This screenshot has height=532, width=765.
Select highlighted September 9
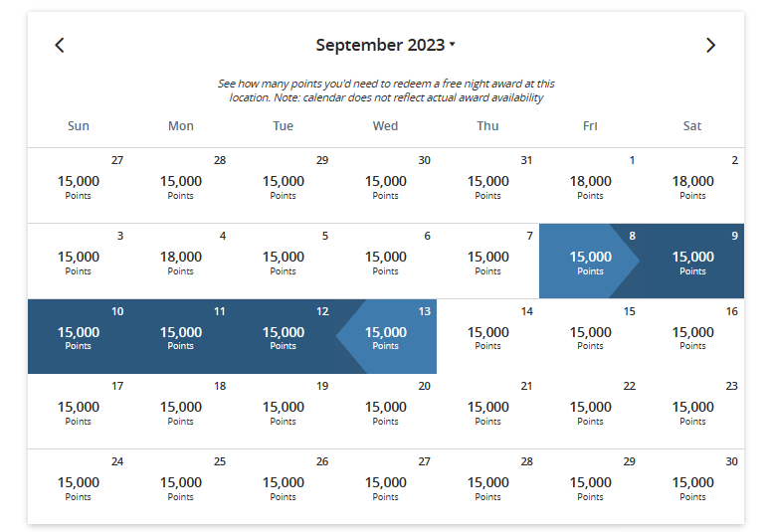pos(692,262)
